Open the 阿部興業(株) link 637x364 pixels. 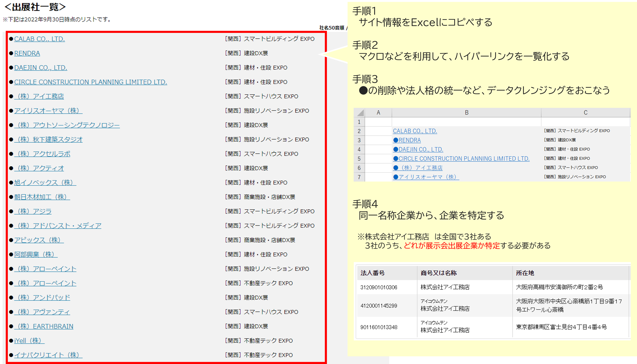click(36, 255)
